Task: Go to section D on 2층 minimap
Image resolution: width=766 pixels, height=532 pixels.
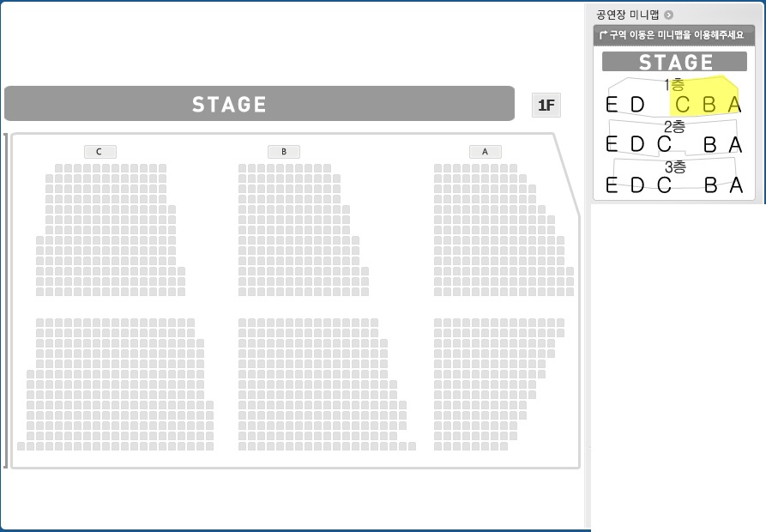Action: point(637,144)
